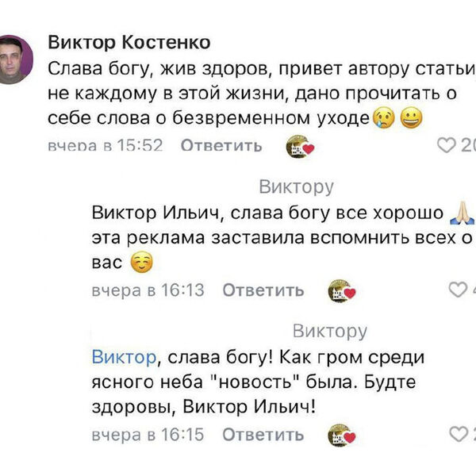Viewport: 476px width, 476px height.
Task: Open reactions badge on the 16:13 reply
Action: coord(342,290)
